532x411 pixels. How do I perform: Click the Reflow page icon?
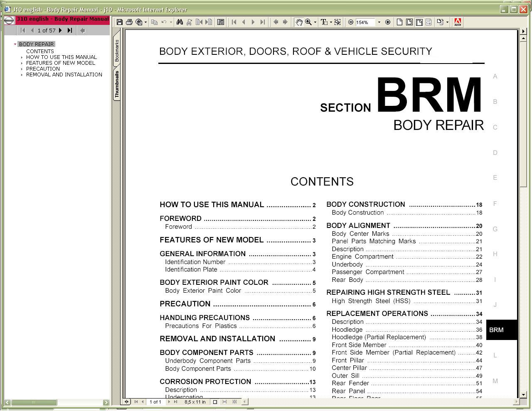(429, 22)
